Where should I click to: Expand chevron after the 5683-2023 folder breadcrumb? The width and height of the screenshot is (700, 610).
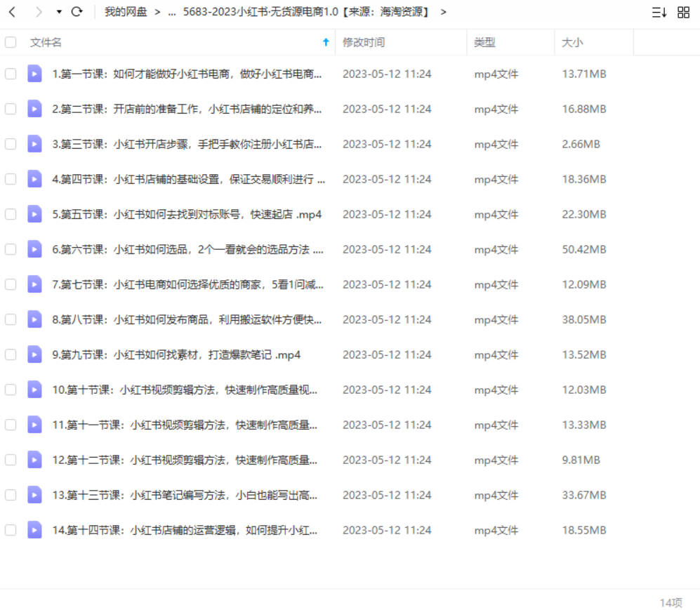(x=443, y=12)
